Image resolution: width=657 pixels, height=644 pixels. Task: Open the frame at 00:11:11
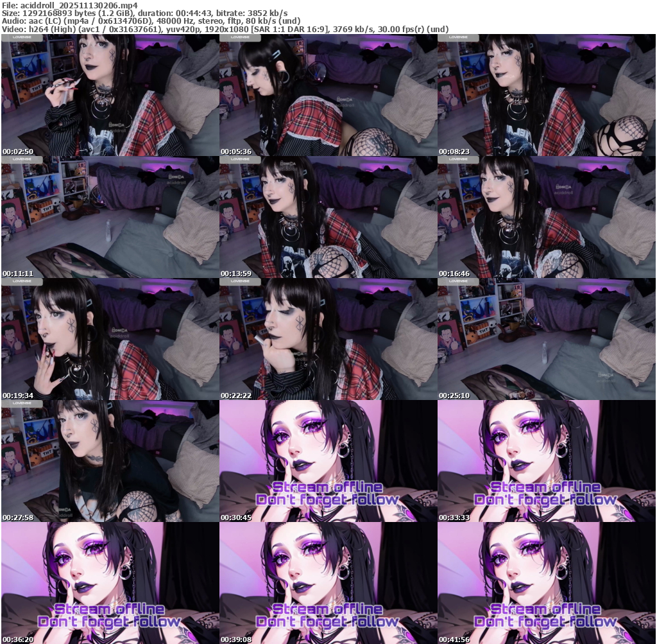pyautogui.click(x=110, y=217)
